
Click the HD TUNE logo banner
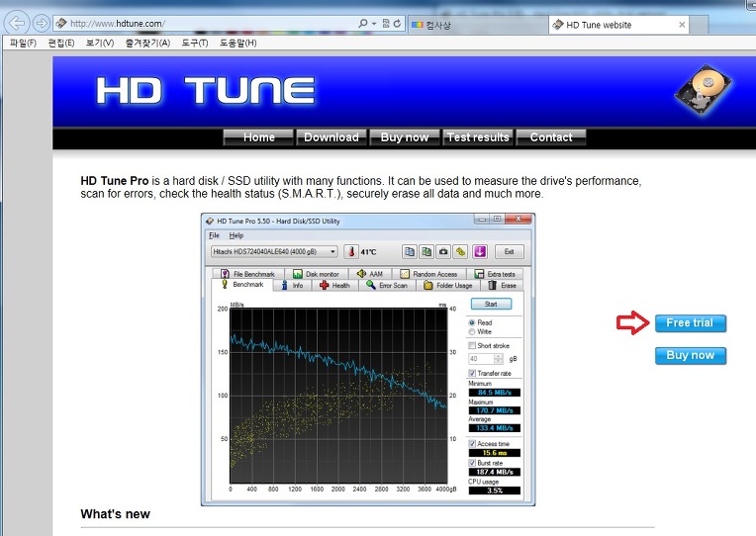click(x=206, y=91)
